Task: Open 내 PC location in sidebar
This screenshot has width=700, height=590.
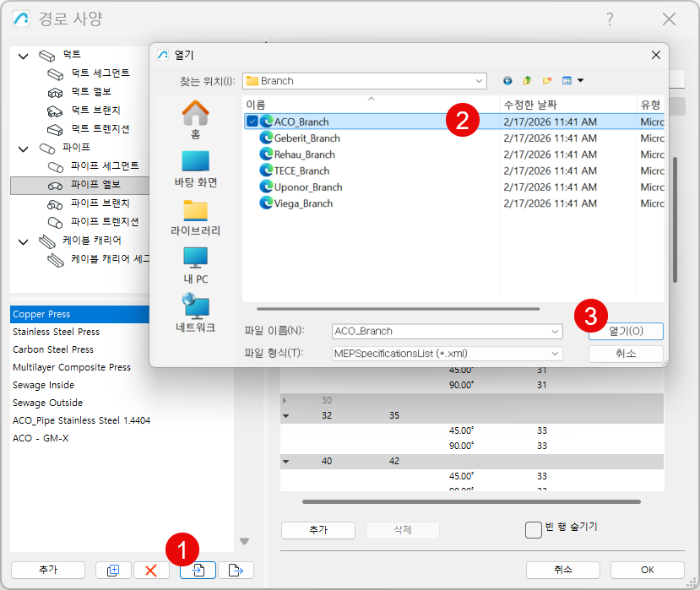Action: (196, 266)
